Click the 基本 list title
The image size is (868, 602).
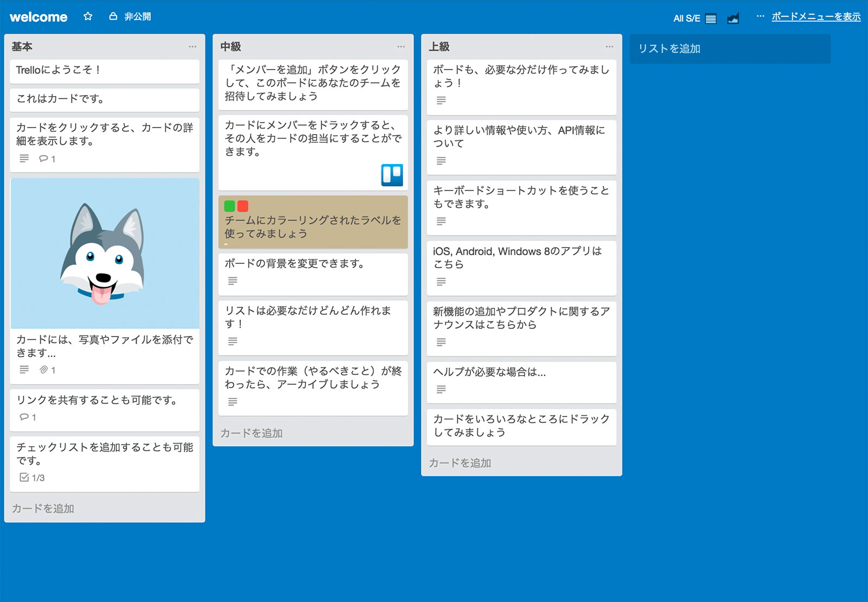[22, 47]
